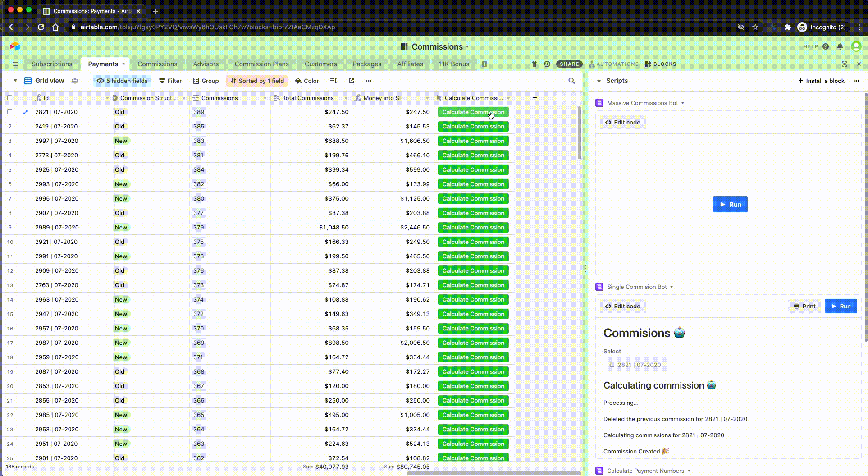Open Sorted by 1 field menu
The width and height of the screenshot is (868, 476).
pyautogui.click(x=257, y=81)
